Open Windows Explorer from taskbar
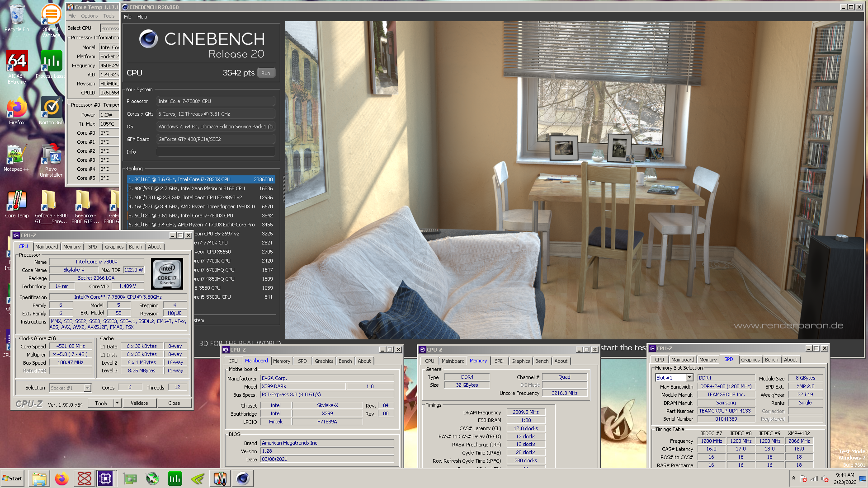 [39, 479]
